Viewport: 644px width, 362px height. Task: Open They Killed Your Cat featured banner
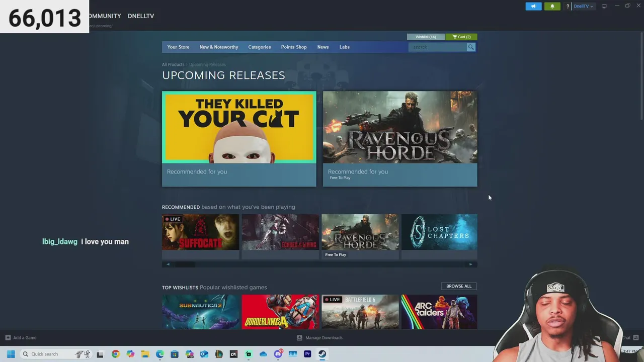(x=239, y=139)
